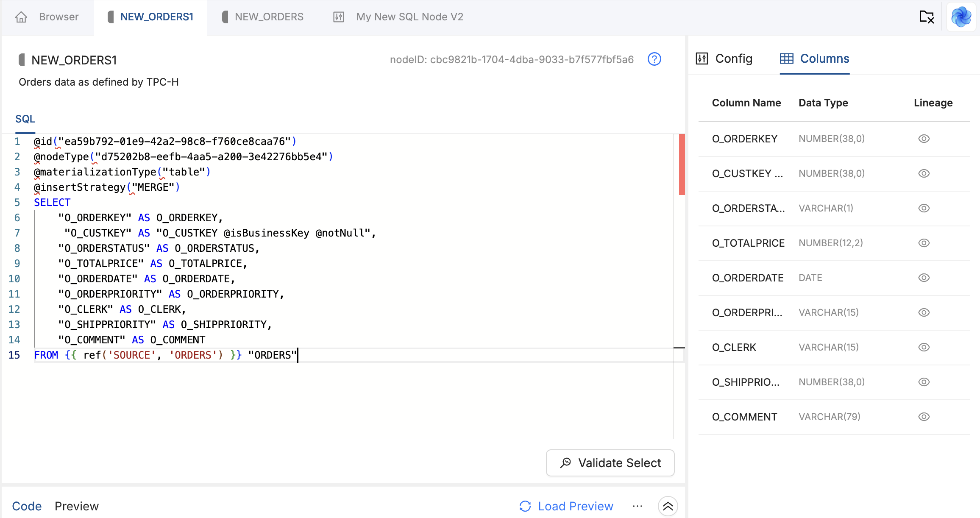
Task: Click the red editor scrollbar marker
Action: tap(682, 164)
